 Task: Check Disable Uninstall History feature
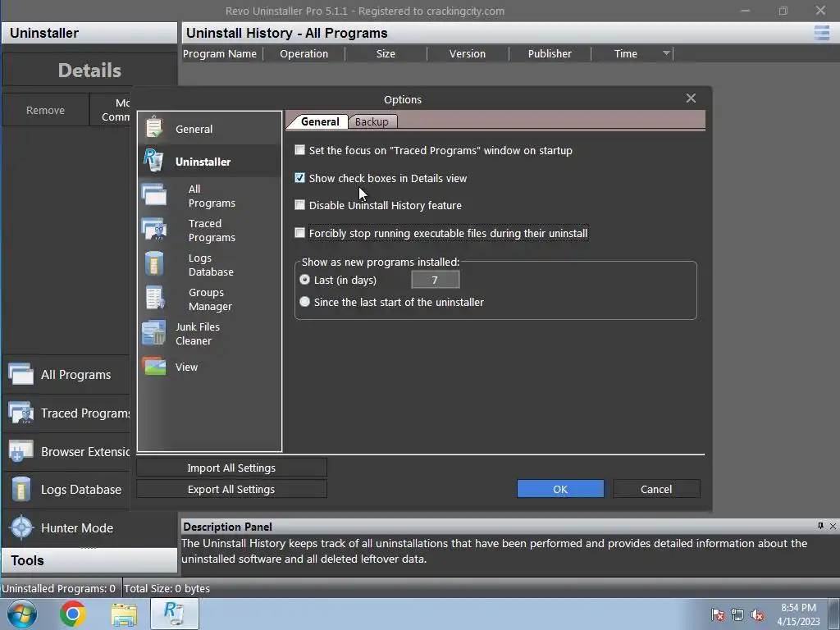point(300,205)
